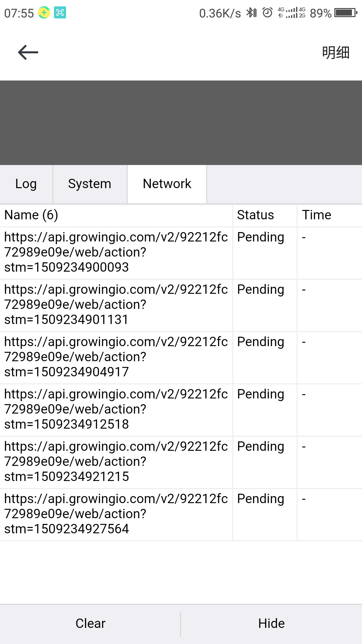This screenshot has height=644, width=362.
Task: Tap the Bluetooth status icon
Action: (x=251, y=13)
